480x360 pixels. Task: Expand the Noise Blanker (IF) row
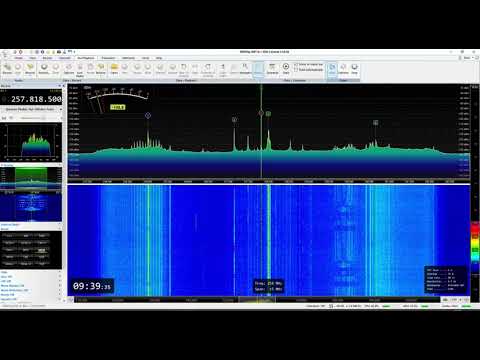pos(31,286)
